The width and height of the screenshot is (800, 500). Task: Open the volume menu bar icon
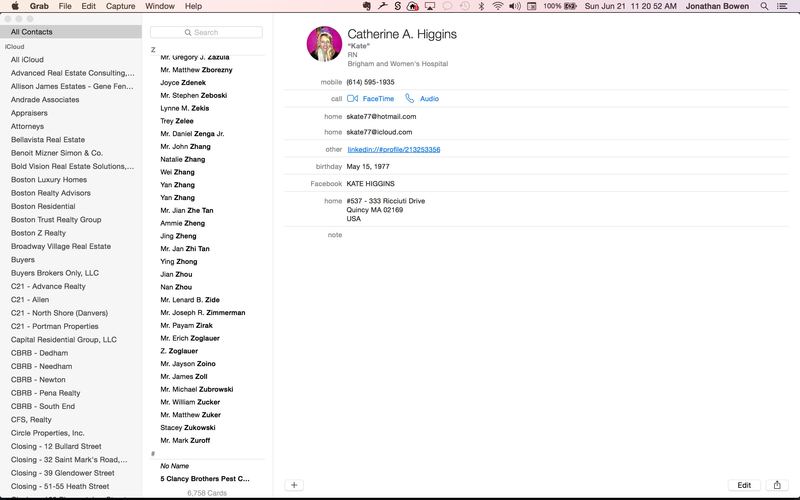pyautogui.click(x=514, y=6)
